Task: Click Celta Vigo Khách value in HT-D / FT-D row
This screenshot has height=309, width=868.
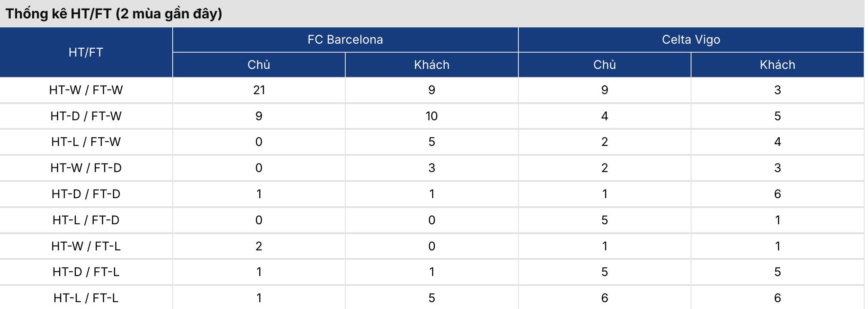Action: pyautogui.click(x=777, y=194)
